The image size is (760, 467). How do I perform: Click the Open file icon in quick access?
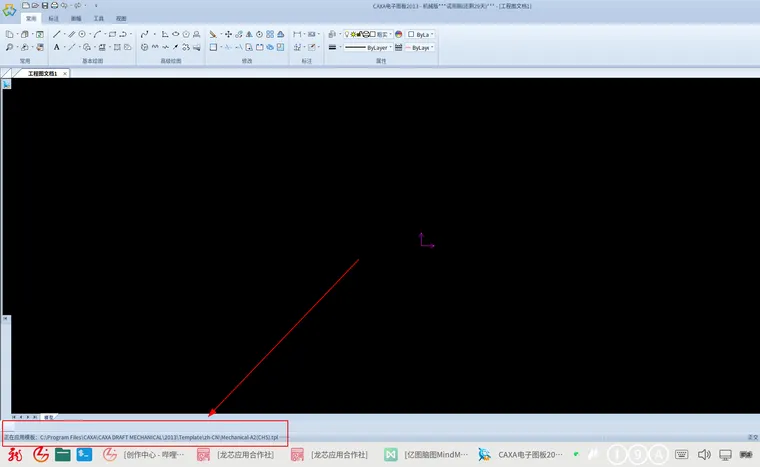pyautogui.click(x=35, y=5)
